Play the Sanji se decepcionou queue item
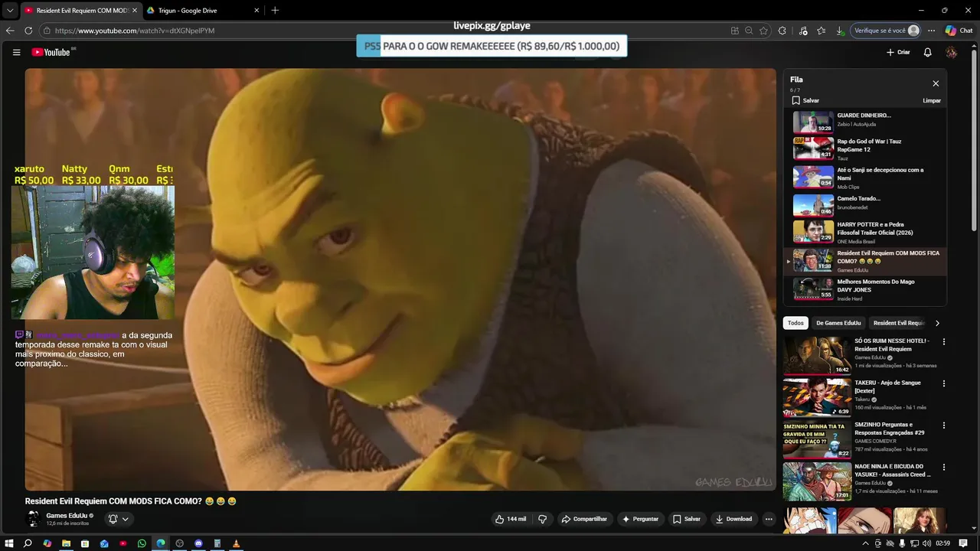 [x=865, y=177]
